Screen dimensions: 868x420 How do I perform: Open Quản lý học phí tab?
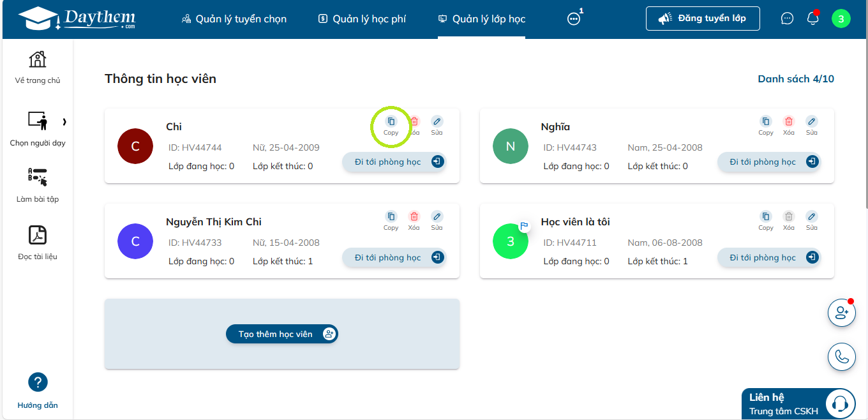pos(362,19)
